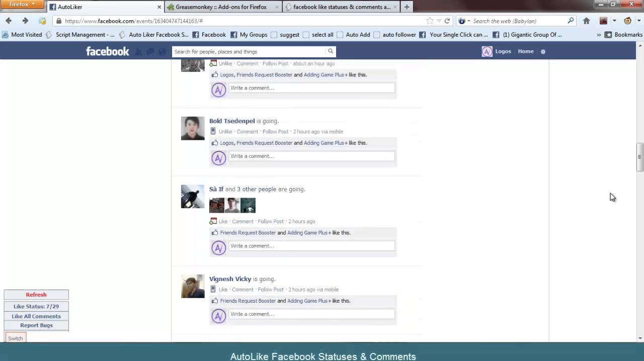The image size is (644, 361).
Task: Go back with the browser back arrow
Action: 9,21
